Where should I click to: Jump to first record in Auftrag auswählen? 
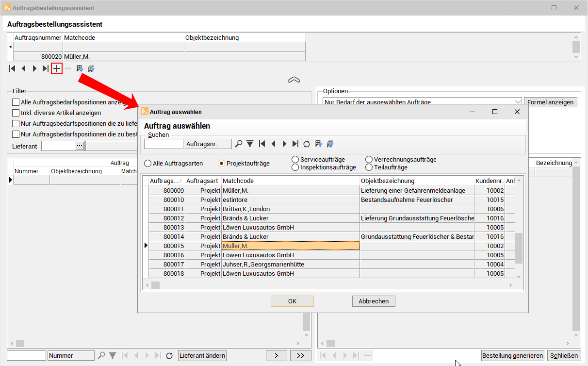coord(262,144)
